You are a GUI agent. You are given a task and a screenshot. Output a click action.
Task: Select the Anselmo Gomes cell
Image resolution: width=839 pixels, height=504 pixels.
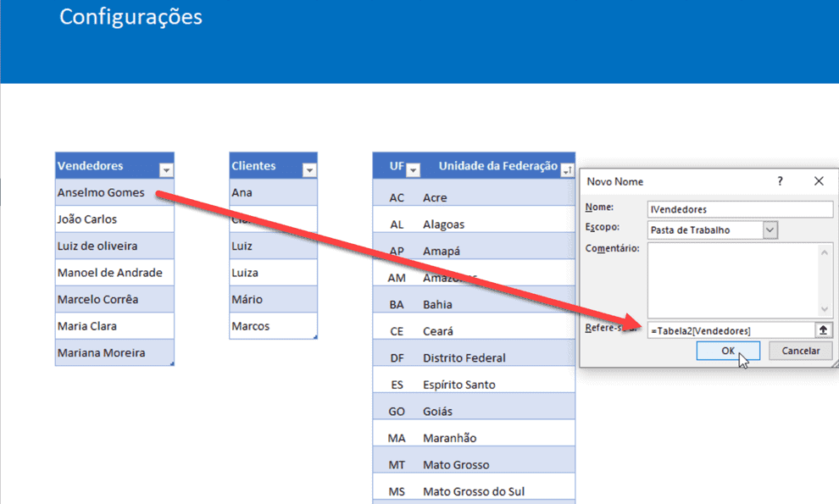click(x=102, y=192)
